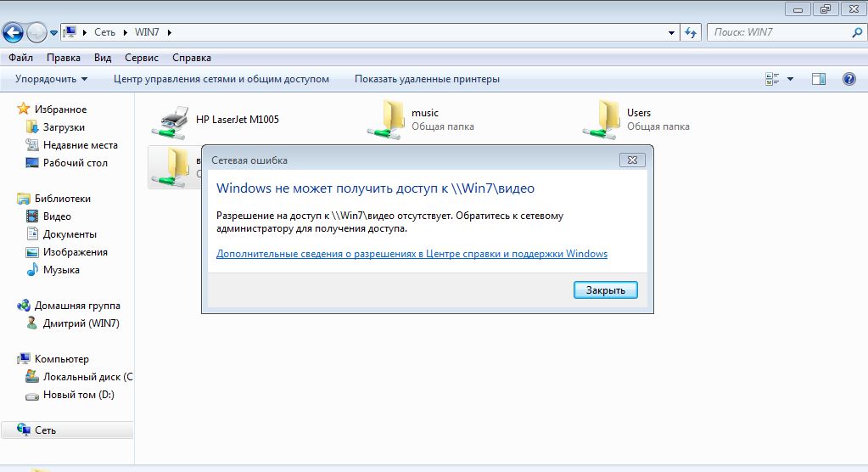The height and width of the screenshot is (472, 868).
Task: Expand the arrow between Сеть and WIN7
Action: 126,33
